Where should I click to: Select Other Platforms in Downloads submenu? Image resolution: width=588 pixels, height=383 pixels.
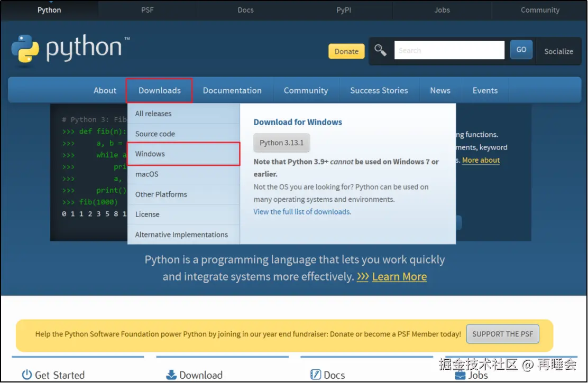click(183, 194)
